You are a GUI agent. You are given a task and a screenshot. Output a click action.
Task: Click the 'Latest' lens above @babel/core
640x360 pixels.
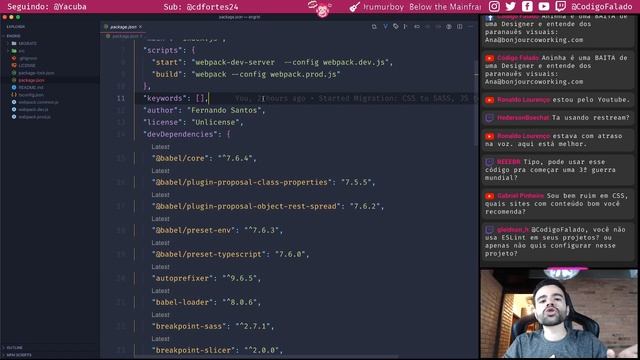pos(160,147)
